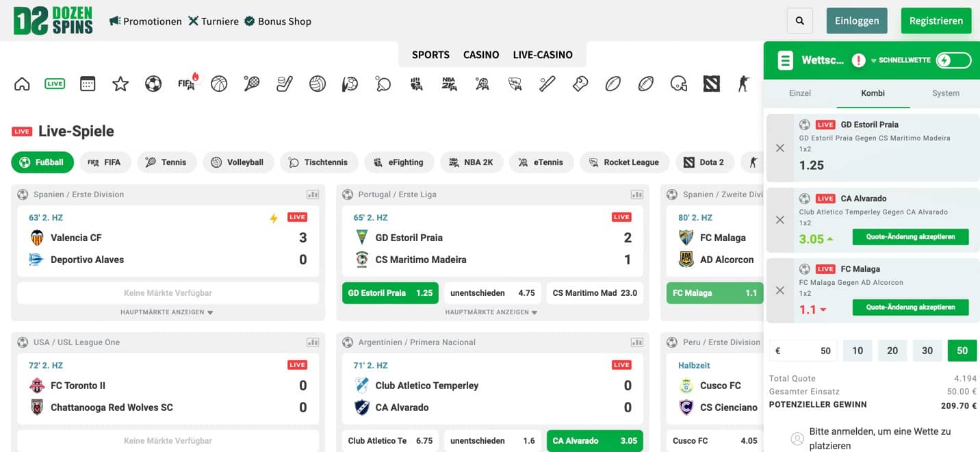Open the Bonus Shop link
Image resolution: width=980 pixels, height=452 pixels.
click(278, 21)
